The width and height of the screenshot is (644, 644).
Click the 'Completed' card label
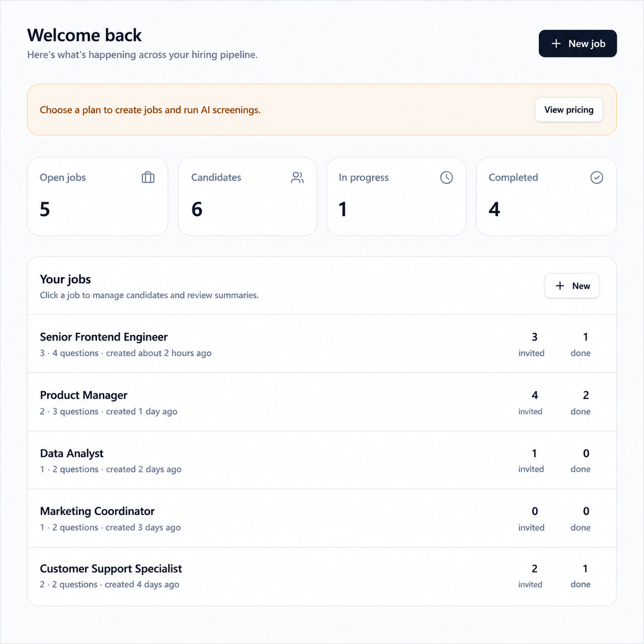[513, 178]
